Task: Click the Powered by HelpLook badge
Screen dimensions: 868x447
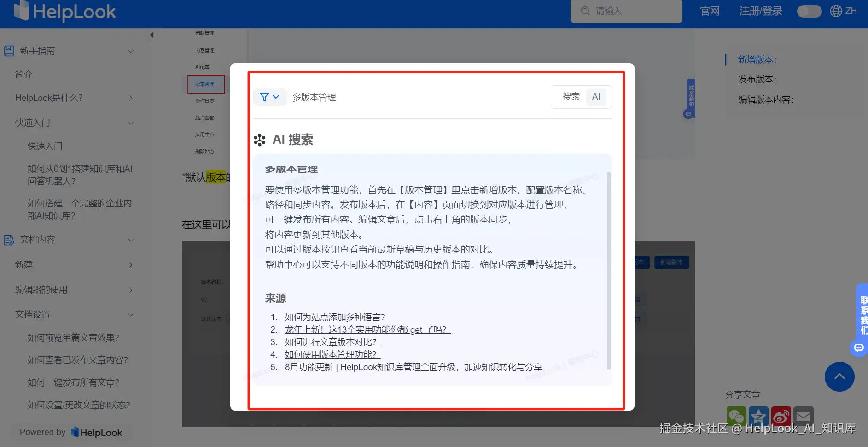Action: [71, 432]
